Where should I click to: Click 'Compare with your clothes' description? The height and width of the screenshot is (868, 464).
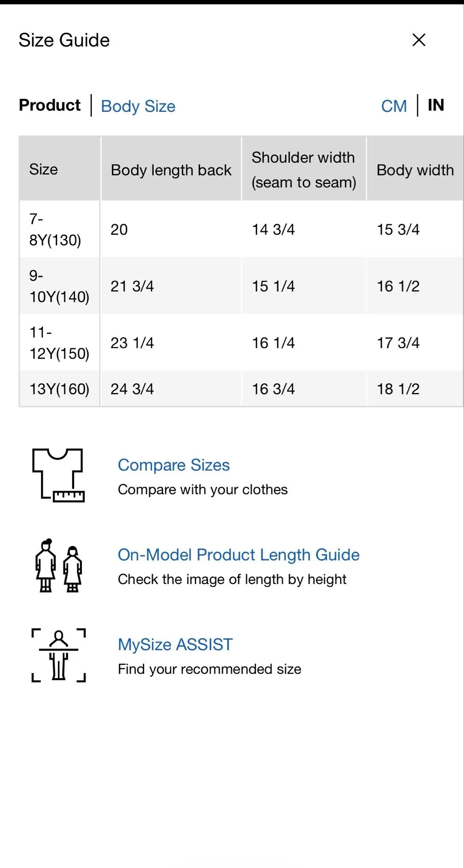point(203,490)
